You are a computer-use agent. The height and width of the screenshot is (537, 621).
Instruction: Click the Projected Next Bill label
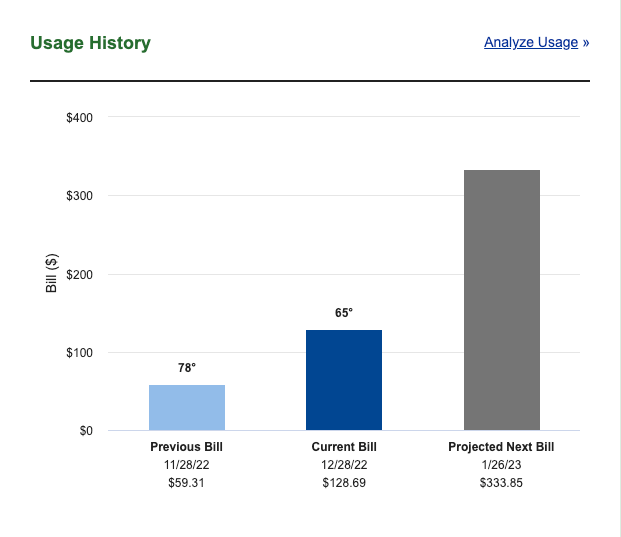click(501, 447)
